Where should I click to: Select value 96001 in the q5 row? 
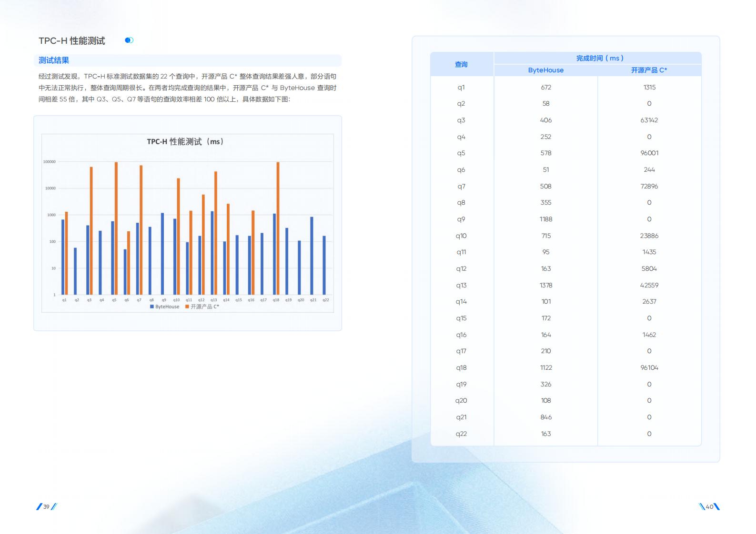649,153
